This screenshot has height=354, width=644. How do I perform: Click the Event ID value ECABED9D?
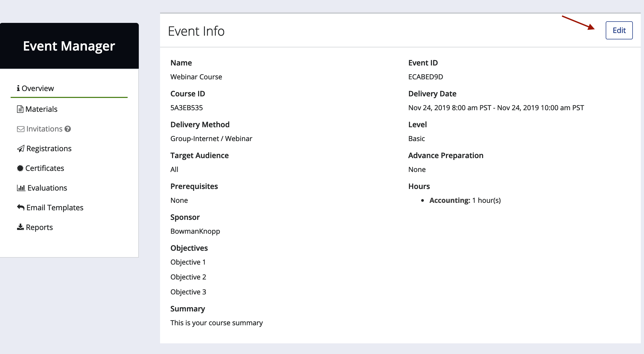425,77
